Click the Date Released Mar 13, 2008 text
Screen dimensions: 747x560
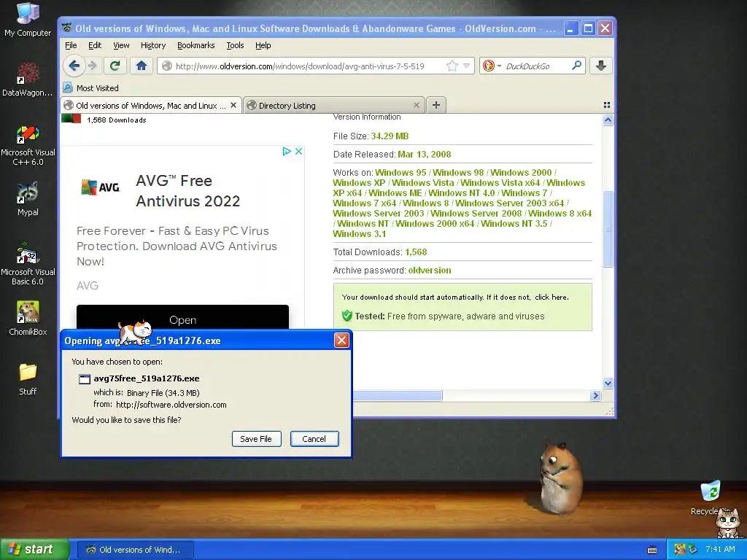pyautogui.click(x=424, y=154)
